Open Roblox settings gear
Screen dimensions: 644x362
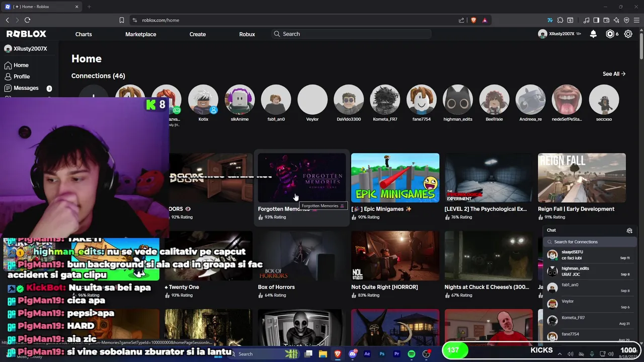pos(628,34)
